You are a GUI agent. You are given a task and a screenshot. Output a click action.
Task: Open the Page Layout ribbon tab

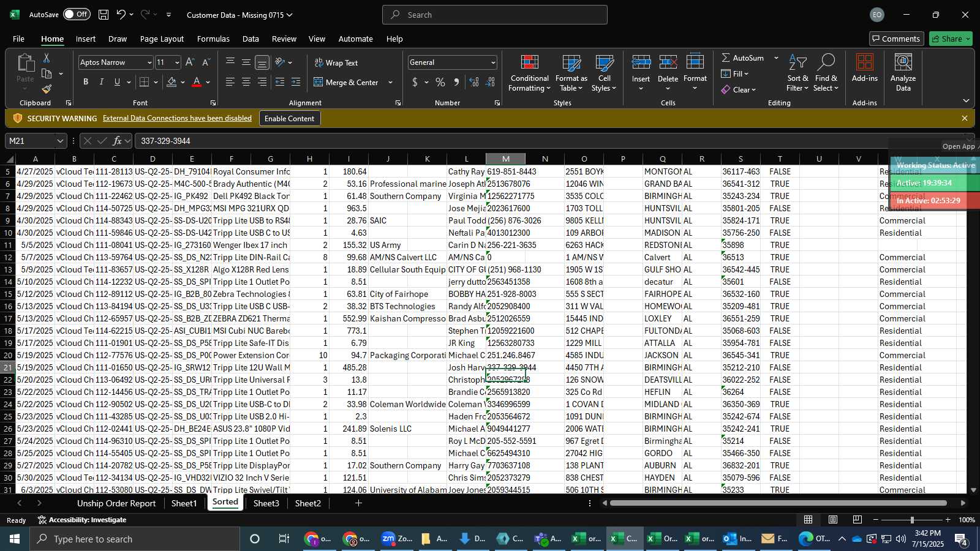point(162,39)
